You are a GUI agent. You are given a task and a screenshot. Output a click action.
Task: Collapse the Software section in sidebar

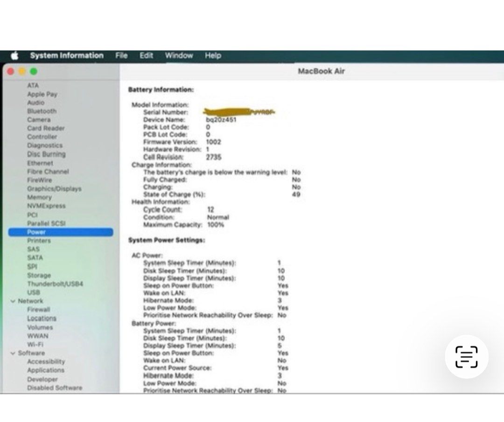tap(13, 353)
